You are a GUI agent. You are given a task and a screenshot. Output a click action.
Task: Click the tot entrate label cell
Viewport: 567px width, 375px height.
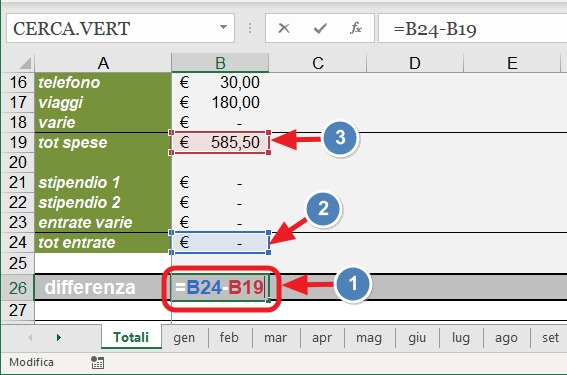103,243
